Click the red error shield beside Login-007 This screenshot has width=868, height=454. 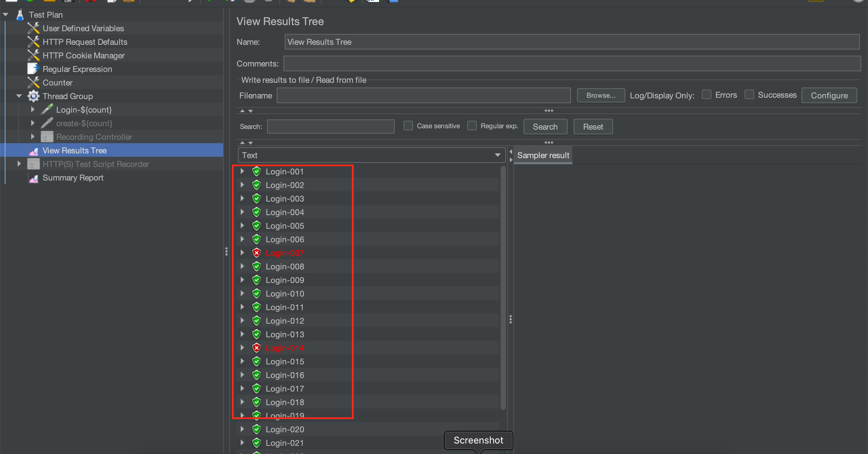pos(257,252)
